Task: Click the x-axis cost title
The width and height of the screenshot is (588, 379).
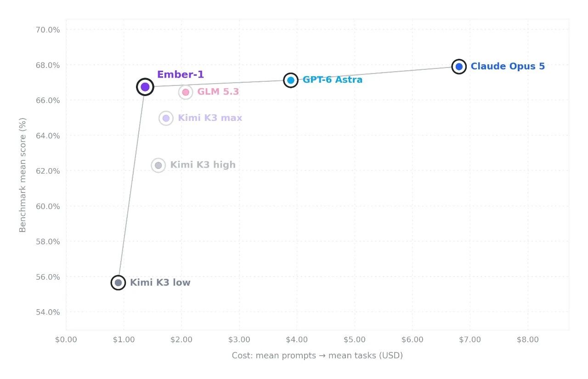Action: 317,356
